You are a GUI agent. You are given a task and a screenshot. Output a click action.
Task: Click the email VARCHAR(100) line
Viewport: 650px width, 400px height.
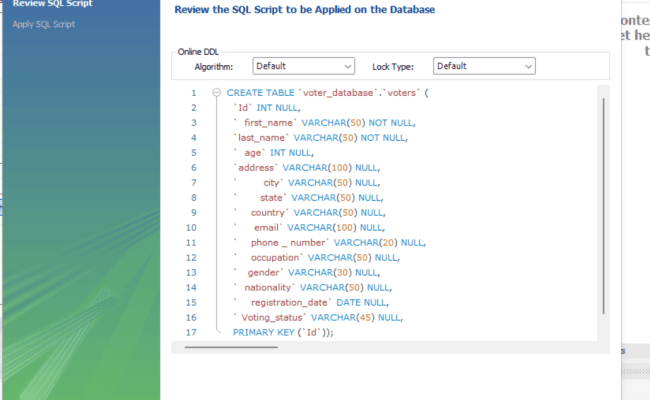309,228
